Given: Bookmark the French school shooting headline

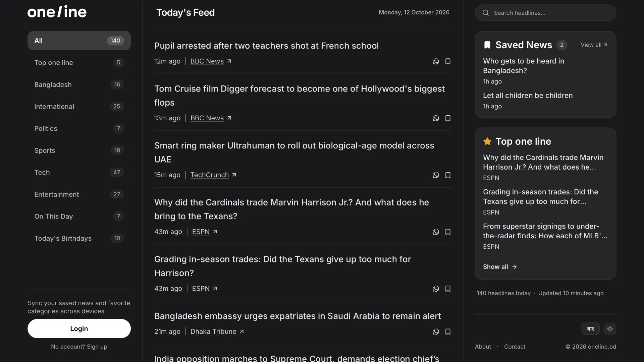Looking at the screenshot, I should point(448,61).
